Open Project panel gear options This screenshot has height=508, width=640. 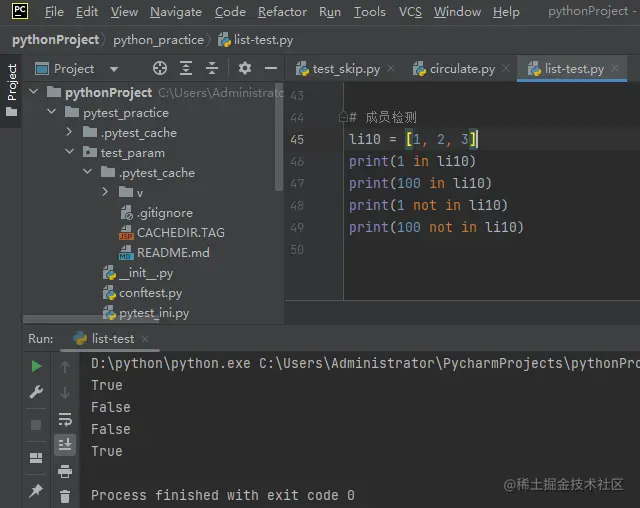244,68
